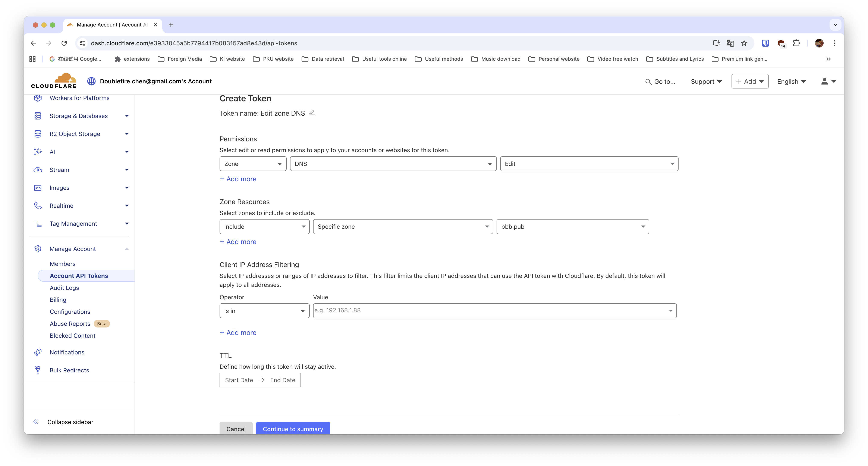
Task: Click Add more under Client IP Filtering
Action: 238,332
